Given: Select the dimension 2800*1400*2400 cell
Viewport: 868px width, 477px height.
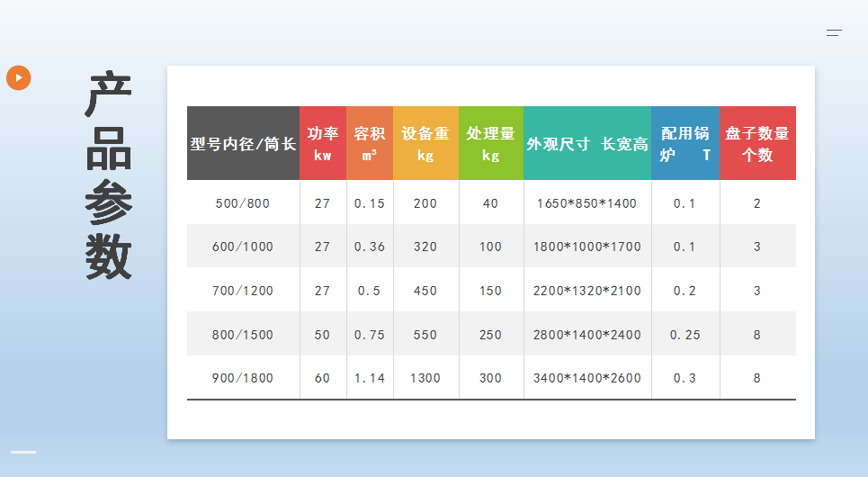Looking at the screenshot, I should (x=587, y=335).
